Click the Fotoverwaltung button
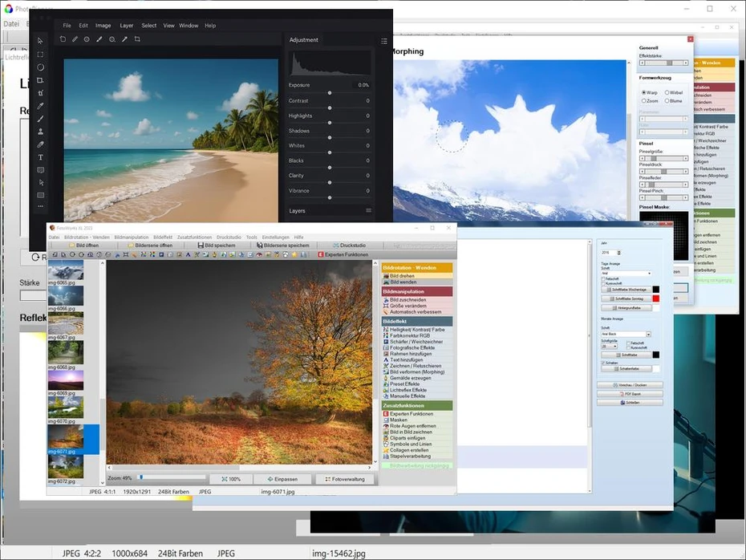The height and width of the screenshot is (560, 746). pos(344,479)
